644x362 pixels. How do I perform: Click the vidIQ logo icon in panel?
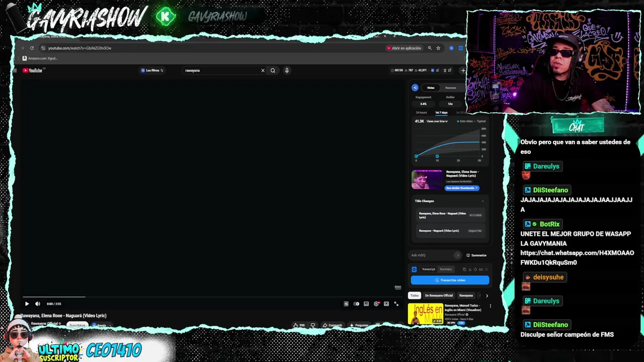[415, 87]
